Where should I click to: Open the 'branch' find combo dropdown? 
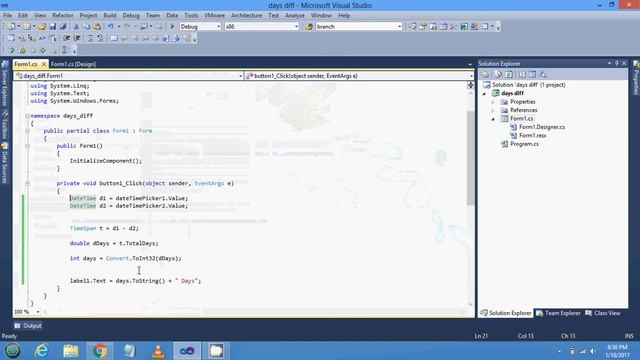pyautogui.click(x=399, y=27)
